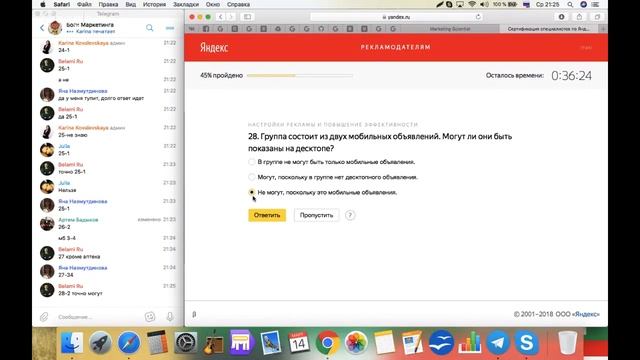
Task: Attach a file in Telegram message box
Action: [44, 316]
